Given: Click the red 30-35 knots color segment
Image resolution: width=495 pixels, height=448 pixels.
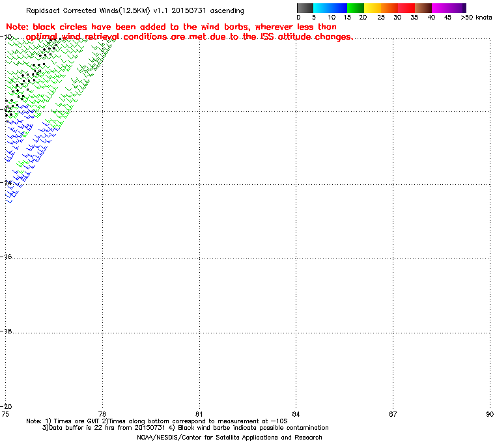Looking at the screenshot, I should [x=406, y=8].
